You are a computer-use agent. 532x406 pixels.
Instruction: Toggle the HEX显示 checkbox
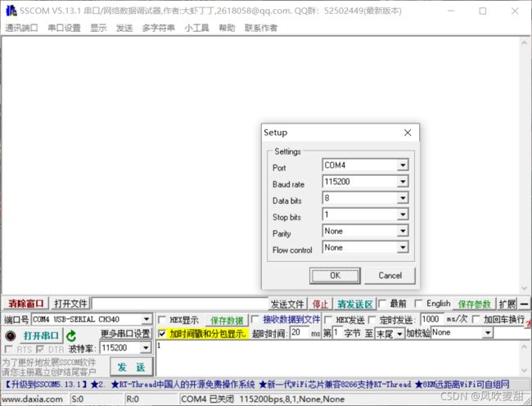(x=162, y=320)
